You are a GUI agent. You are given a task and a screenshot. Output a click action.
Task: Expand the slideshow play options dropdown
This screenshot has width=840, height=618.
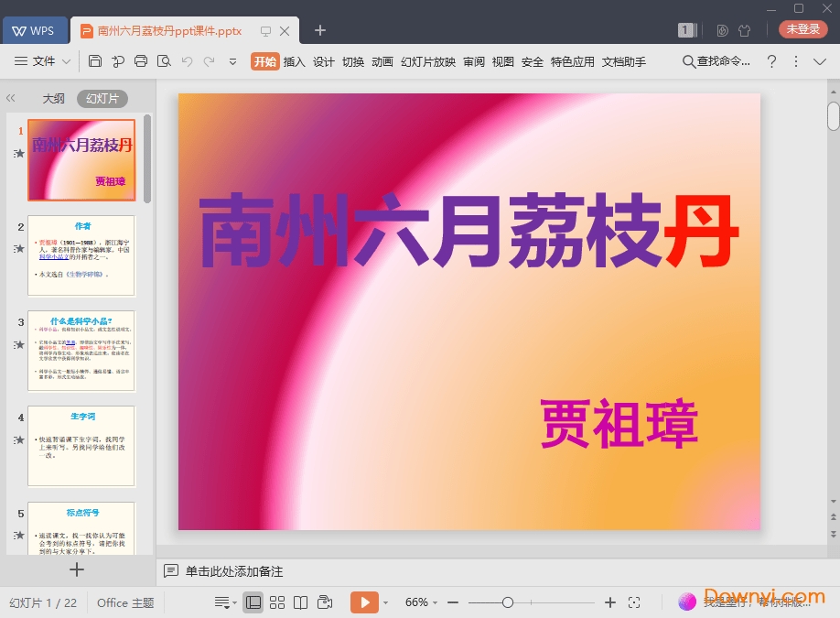(384, 602)
